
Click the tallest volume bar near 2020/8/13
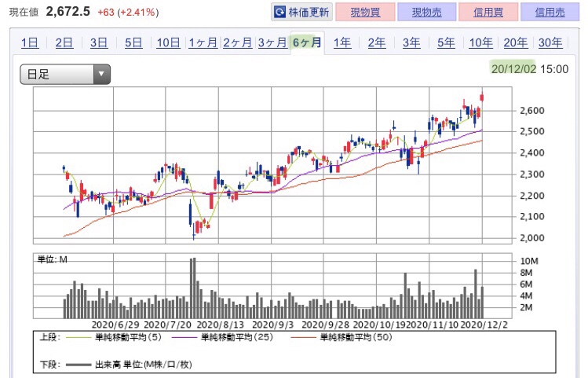click(192, 288)
